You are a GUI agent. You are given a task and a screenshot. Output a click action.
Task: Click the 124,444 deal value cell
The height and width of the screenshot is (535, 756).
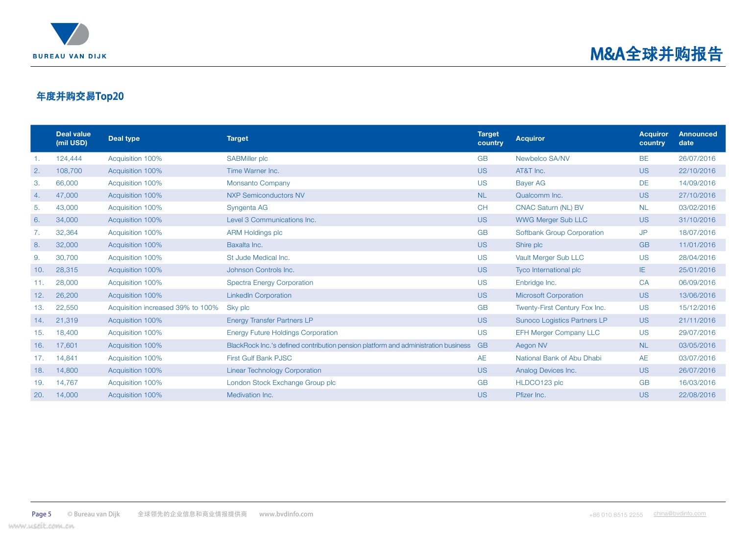(x=69, y=158)
